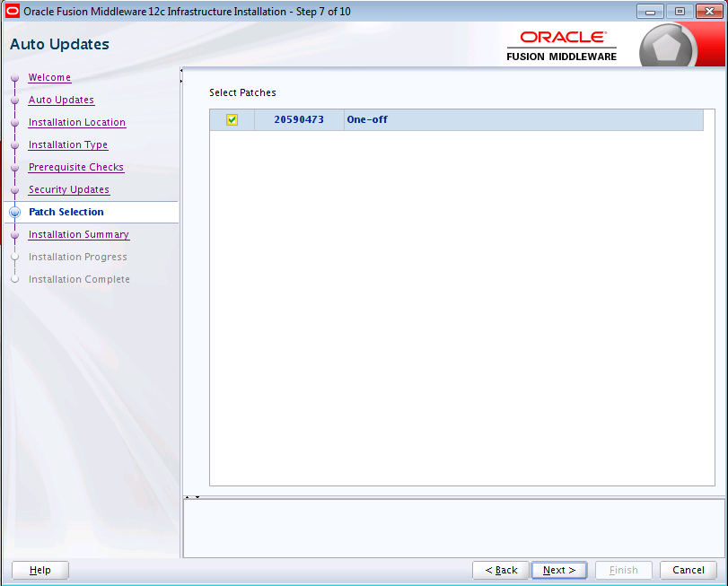The height and width of the screenshot is (586, 728).
Task: Go to Installation Summary step
Action: point(79,235)
